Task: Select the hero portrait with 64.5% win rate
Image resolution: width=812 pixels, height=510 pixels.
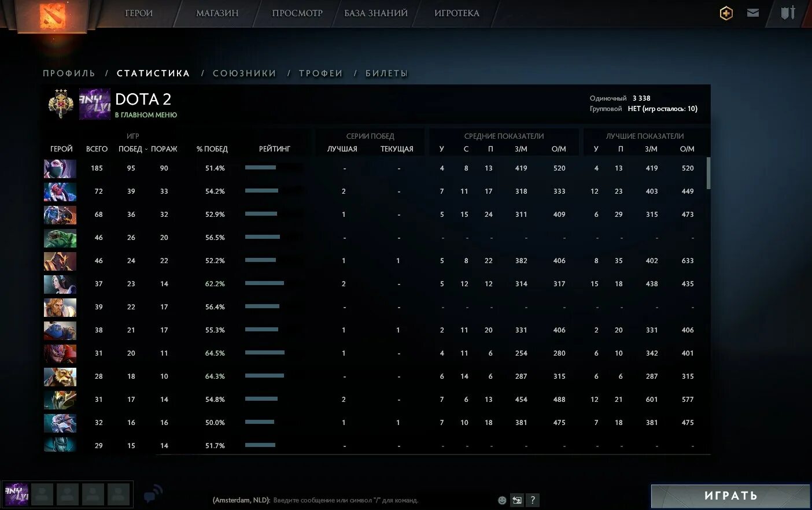Action: pos(60,354)
